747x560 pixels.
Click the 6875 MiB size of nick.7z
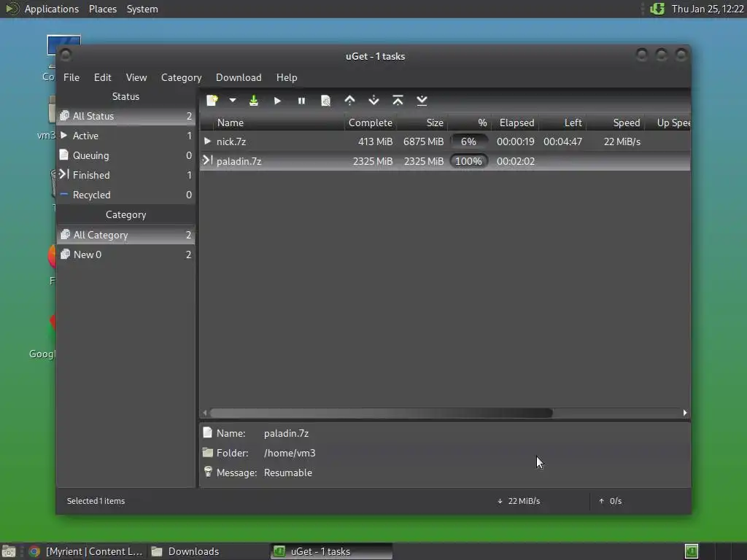(x=423, y=141)
